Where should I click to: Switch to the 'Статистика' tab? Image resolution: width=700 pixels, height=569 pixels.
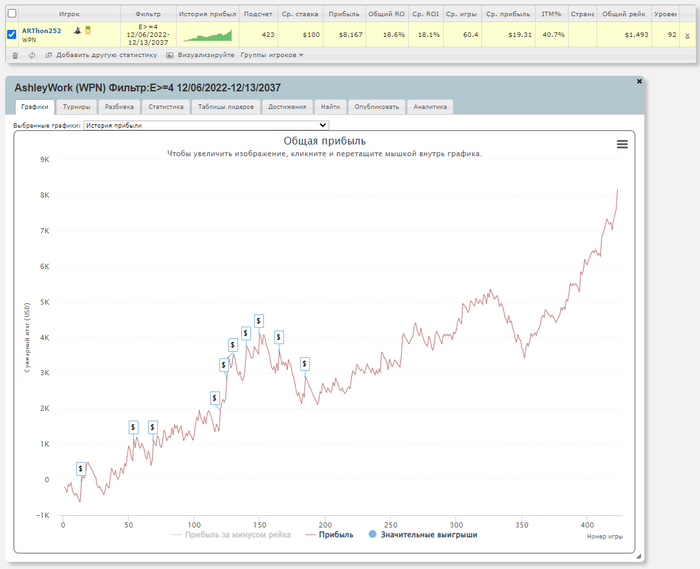(166, 107)
